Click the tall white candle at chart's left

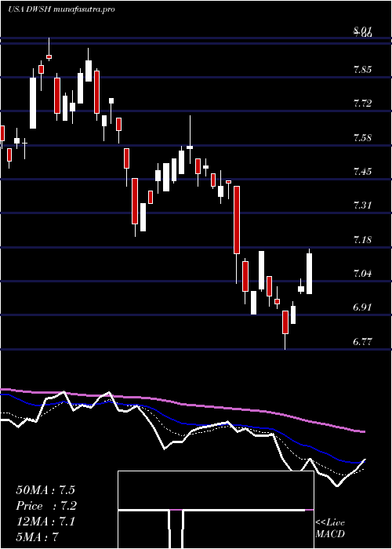pos(33,103)
